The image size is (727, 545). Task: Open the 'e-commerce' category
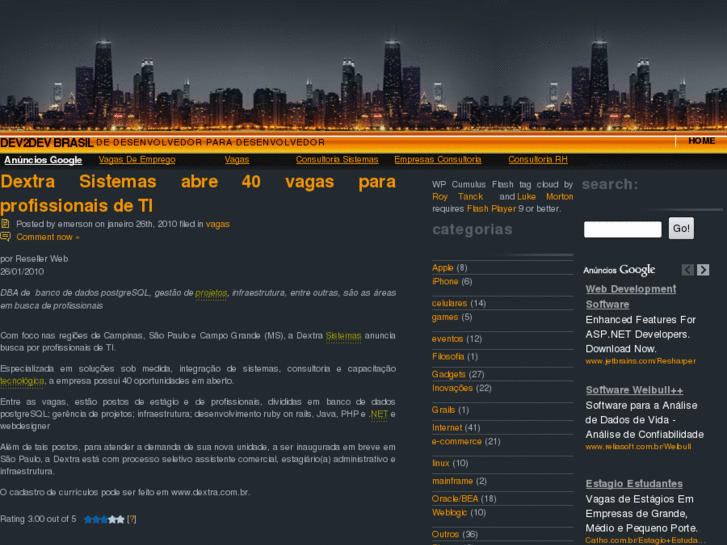click(457, 442)
